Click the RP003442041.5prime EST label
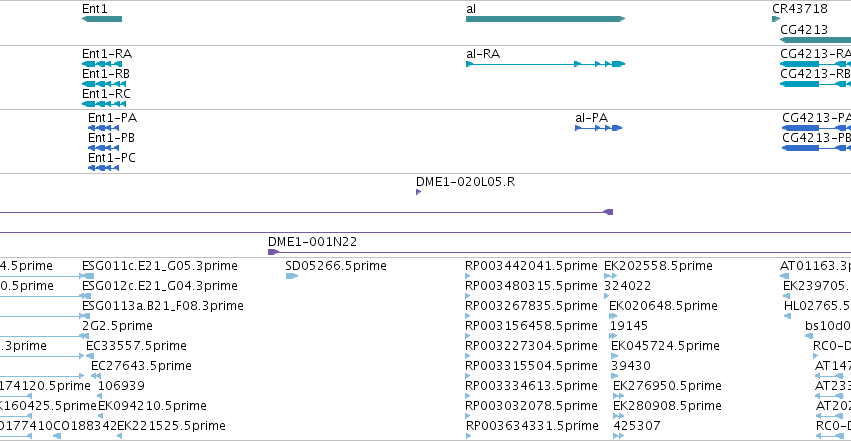 coord(531,266)
